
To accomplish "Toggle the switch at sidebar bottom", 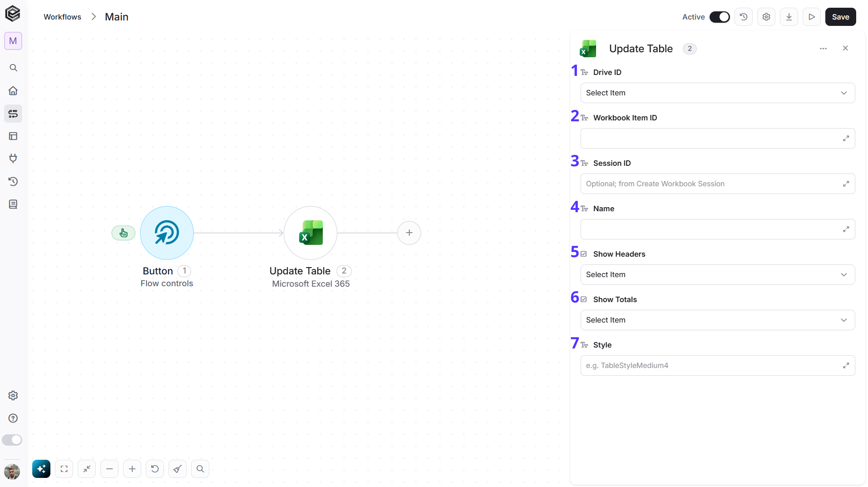I will (x=12, y=440).
